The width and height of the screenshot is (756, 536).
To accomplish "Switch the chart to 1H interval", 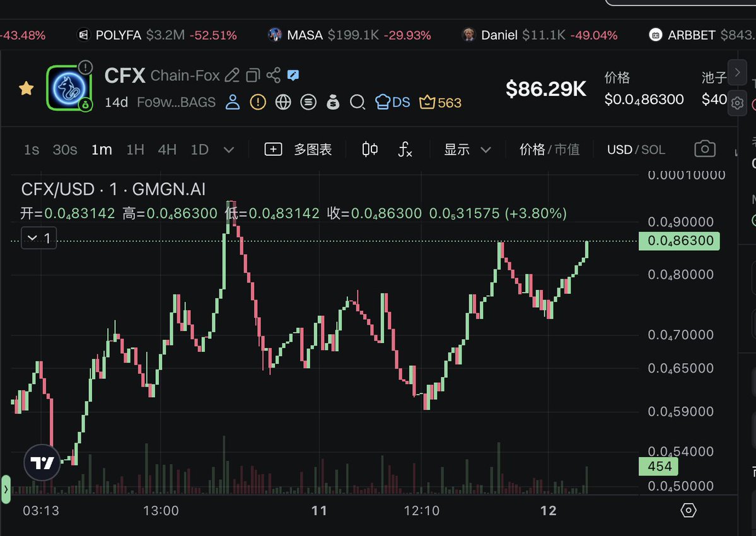I will click(135, 150).
